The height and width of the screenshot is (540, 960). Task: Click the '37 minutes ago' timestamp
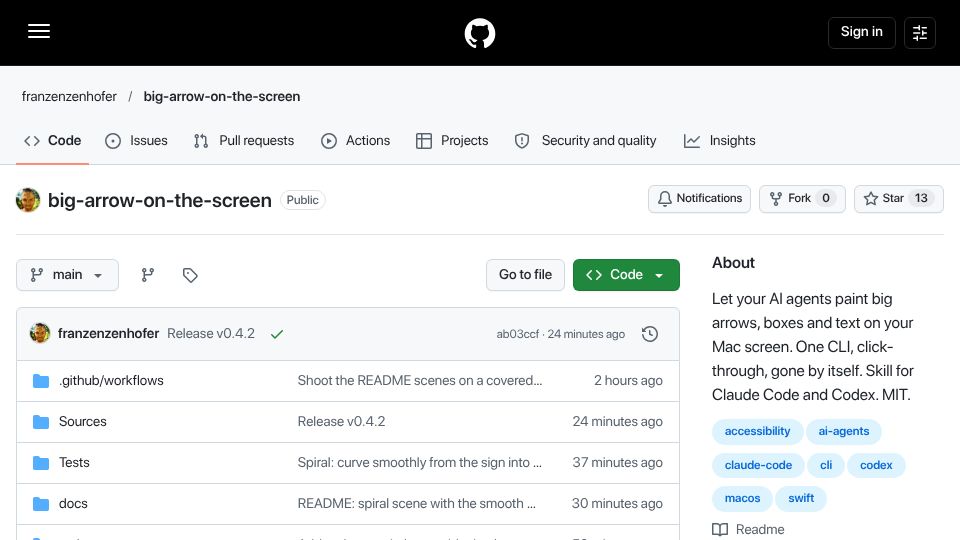617,463
